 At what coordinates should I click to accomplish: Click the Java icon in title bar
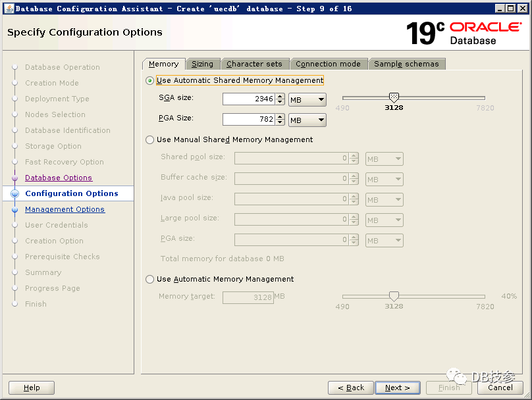pyautogui.click(x=8, y=8)
